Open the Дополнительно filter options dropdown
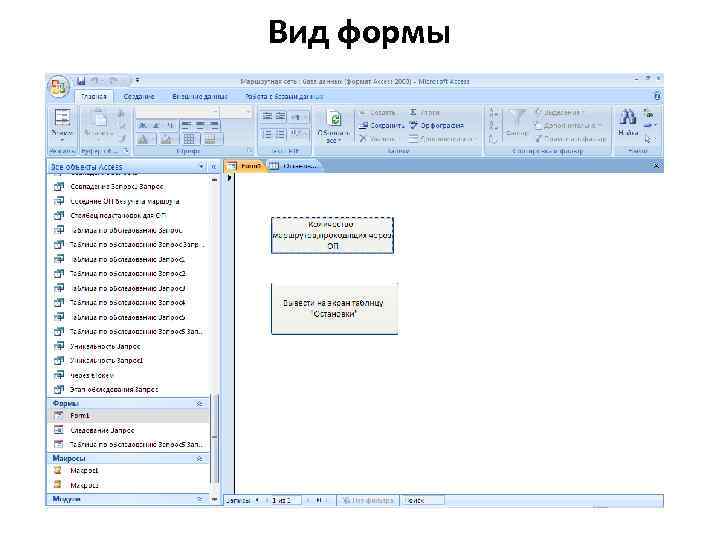The height and width of the screenshot is (540, 720). 568,125
